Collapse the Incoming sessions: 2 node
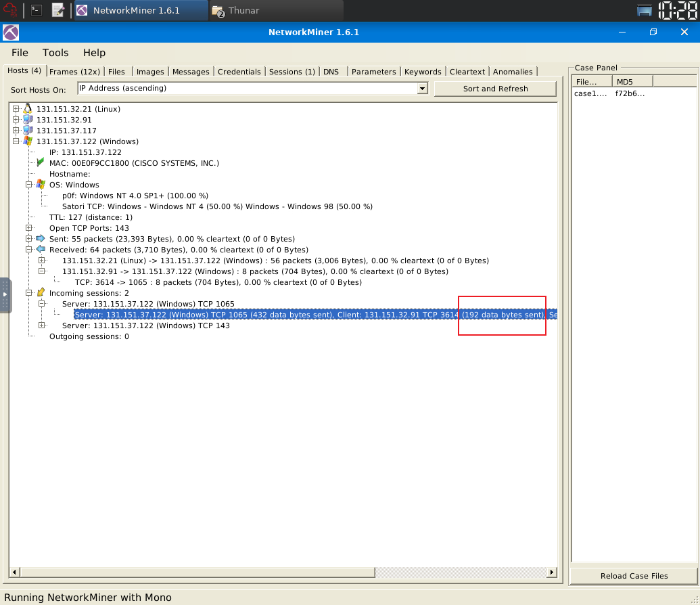700x605 pixels. click(x=29, y=292)
